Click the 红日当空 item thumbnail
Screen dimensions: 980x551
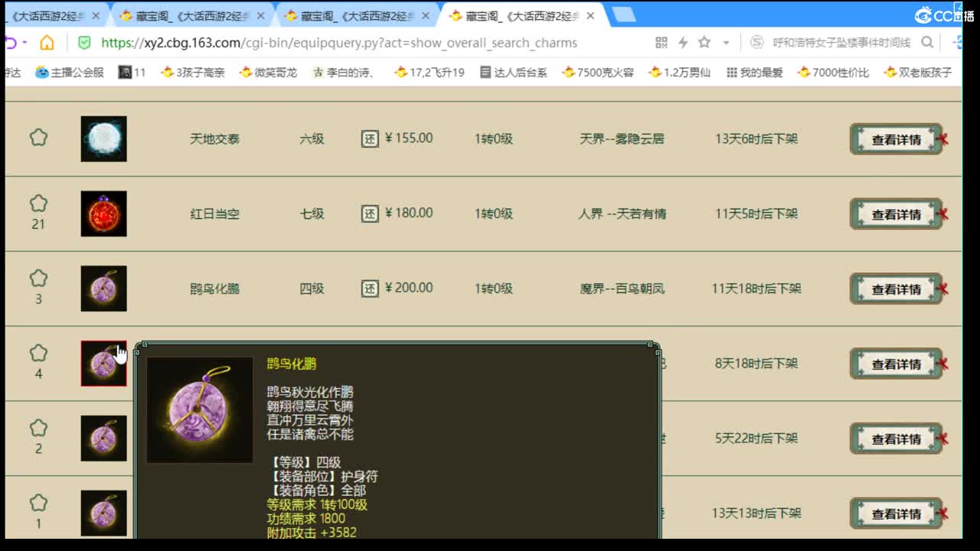point(103,214)
